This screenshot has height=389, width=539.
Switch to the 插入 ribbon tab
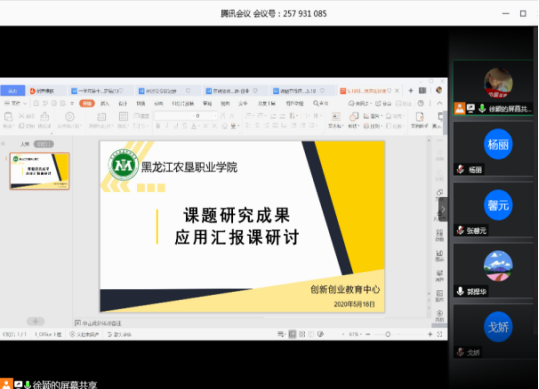[104, 103]
